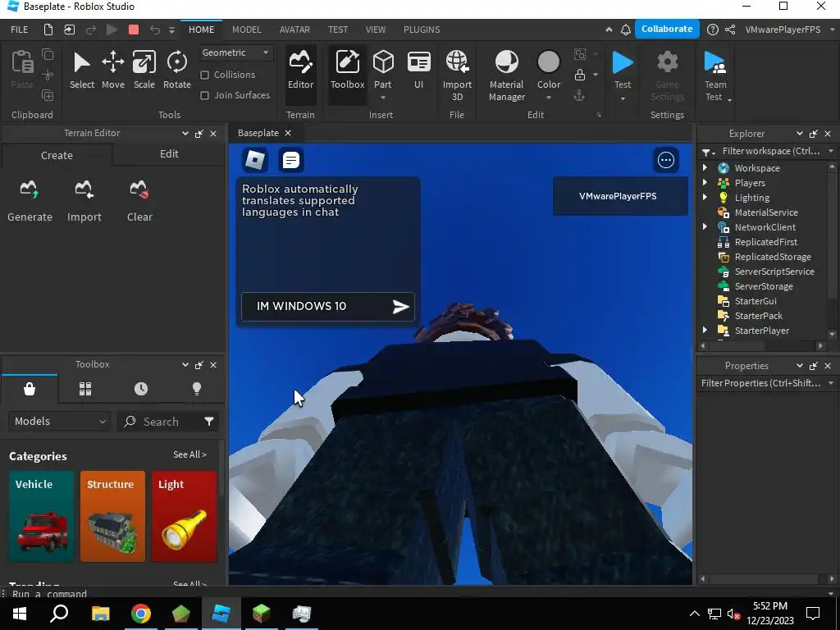Click the anchor icon in Edit group
The image size is (840, 630).
tap(579, 96)
